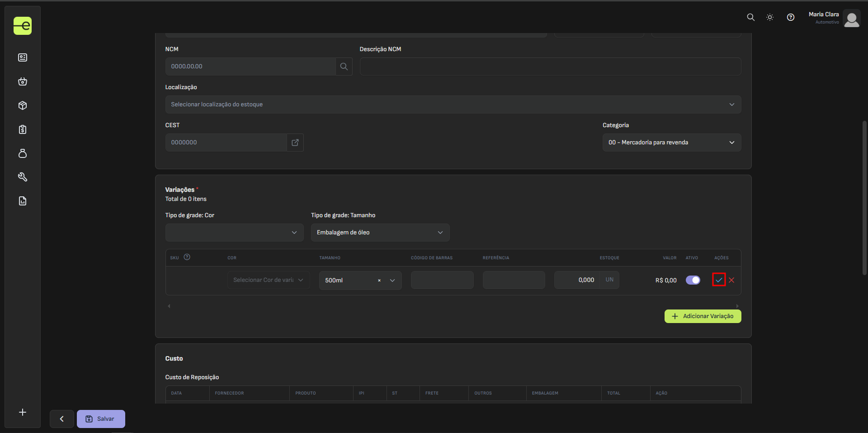Open the shopping basket icon in sidebar
The width and height of the screenshot is (868, 433).
point(23,81)
